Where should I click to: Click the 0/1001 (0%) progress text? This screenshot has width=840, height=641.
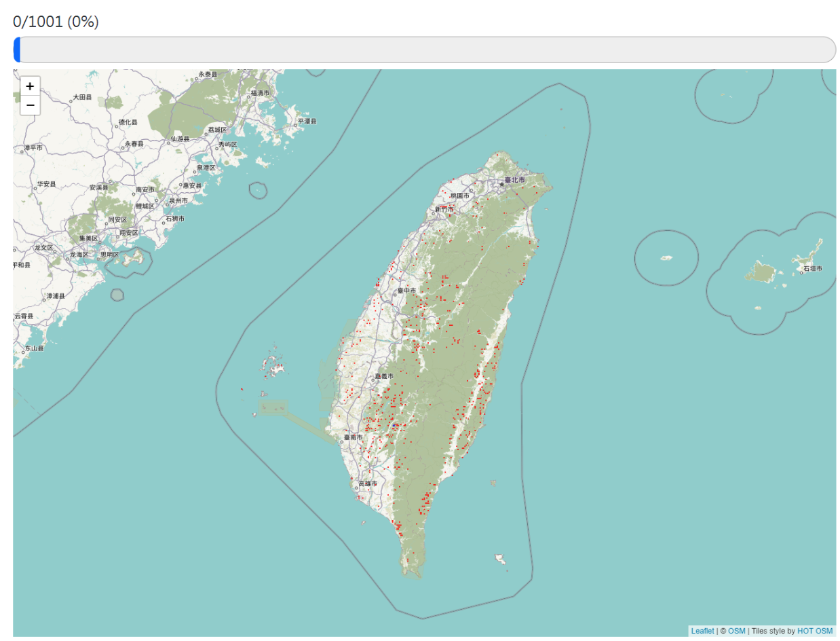[56, 22]
